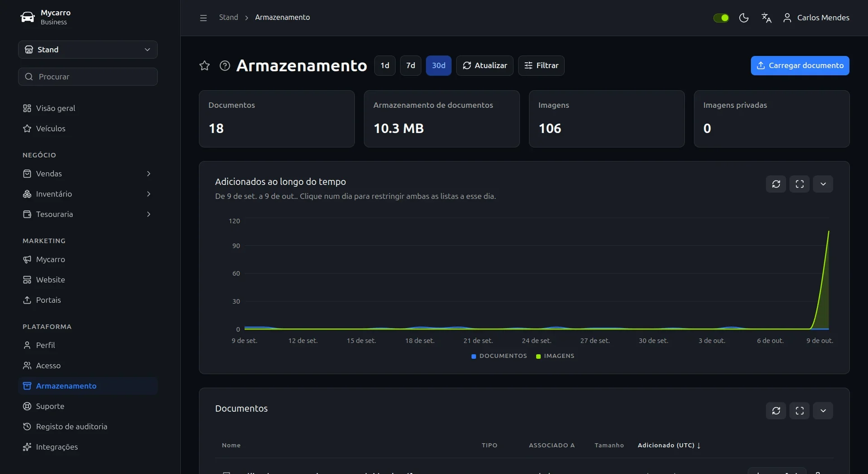Sort table by Nome column header

click(231, 446)
